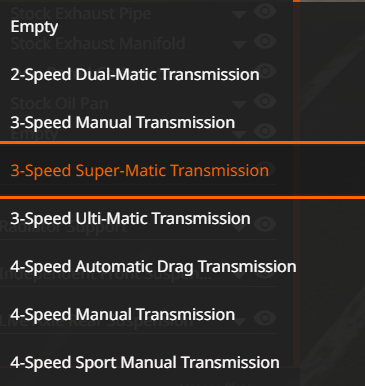Toggle Radiator Support visibility eye
The width and height of the screenshot is (365, 386).
pos(265,224)
